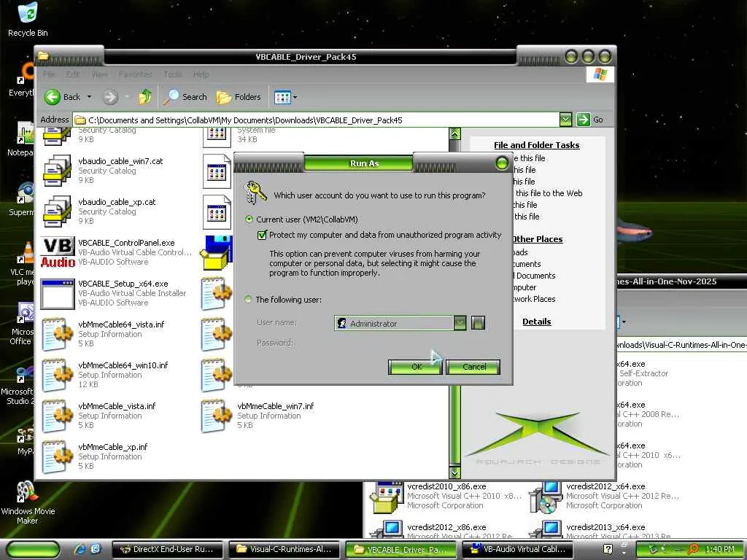747x560 pixels.
Task: Open the Help menu
Action: (201, 74)
